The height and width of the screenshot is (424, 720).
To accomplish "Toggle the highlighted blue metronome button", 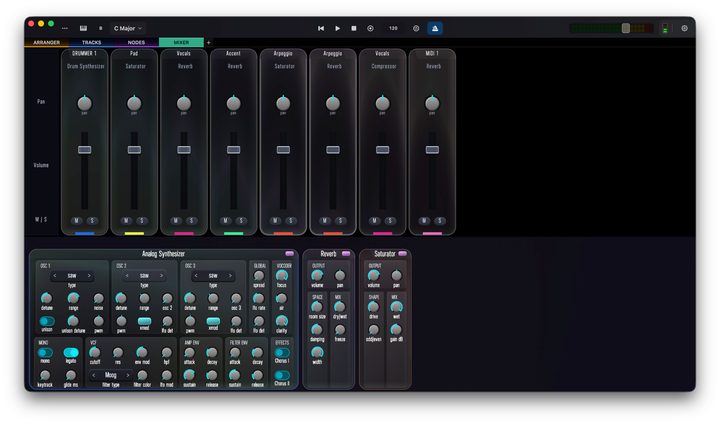I will 435,28.
